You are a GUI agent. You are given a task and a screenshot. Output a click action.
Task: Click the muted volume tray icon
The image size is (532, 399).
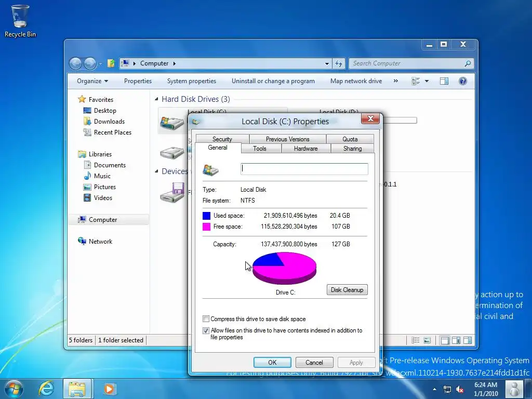[460, 389]
